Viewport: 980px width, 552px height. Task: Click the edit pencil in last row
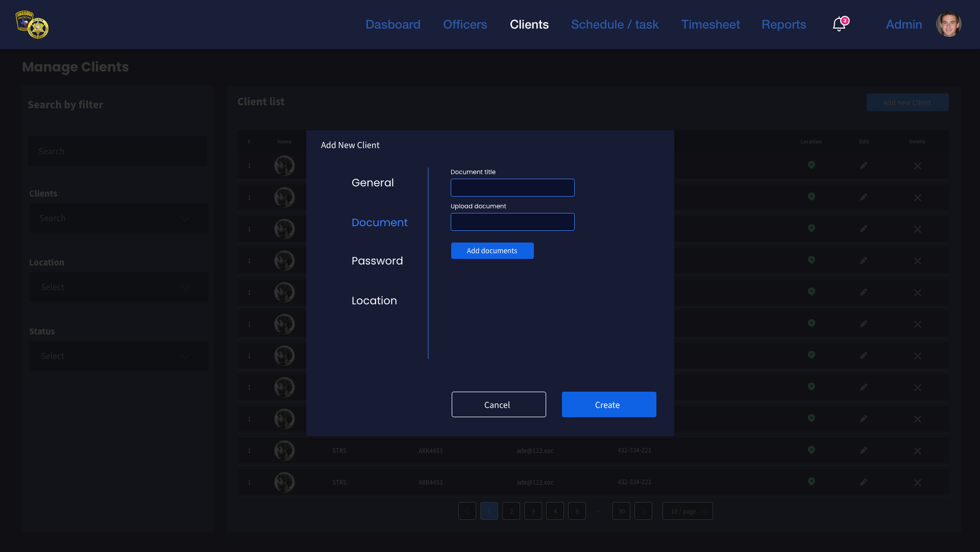click(x=863, y=482)
